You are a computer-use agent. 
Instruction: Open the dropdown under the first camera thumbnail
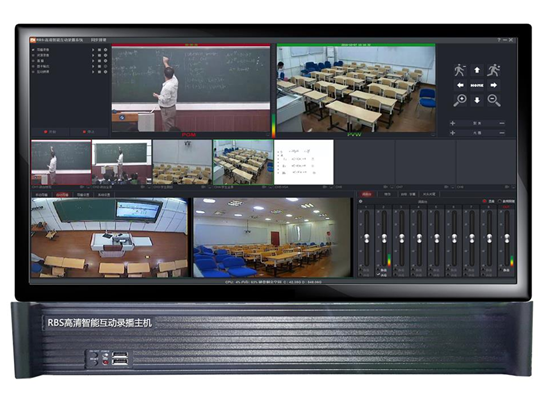point(89,187)
